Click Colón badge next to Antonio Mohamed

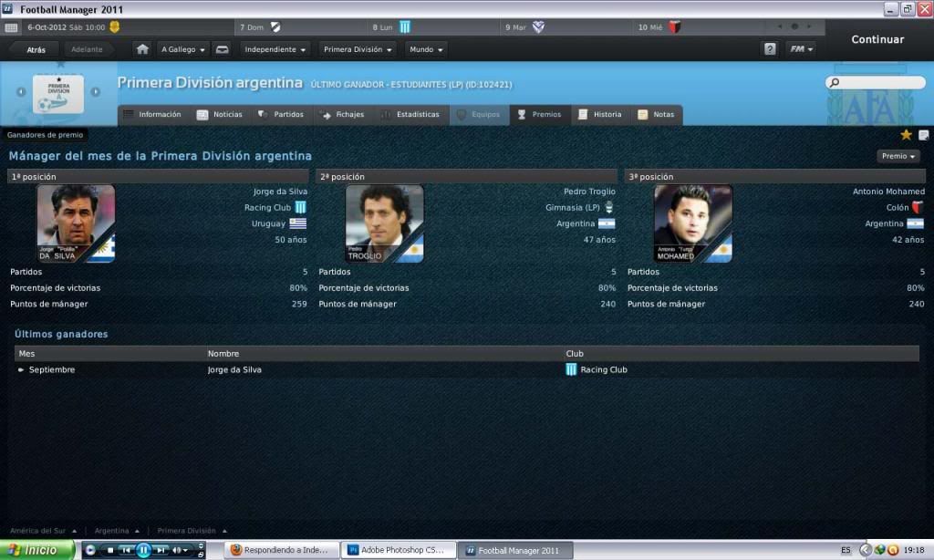coord(918,207)
